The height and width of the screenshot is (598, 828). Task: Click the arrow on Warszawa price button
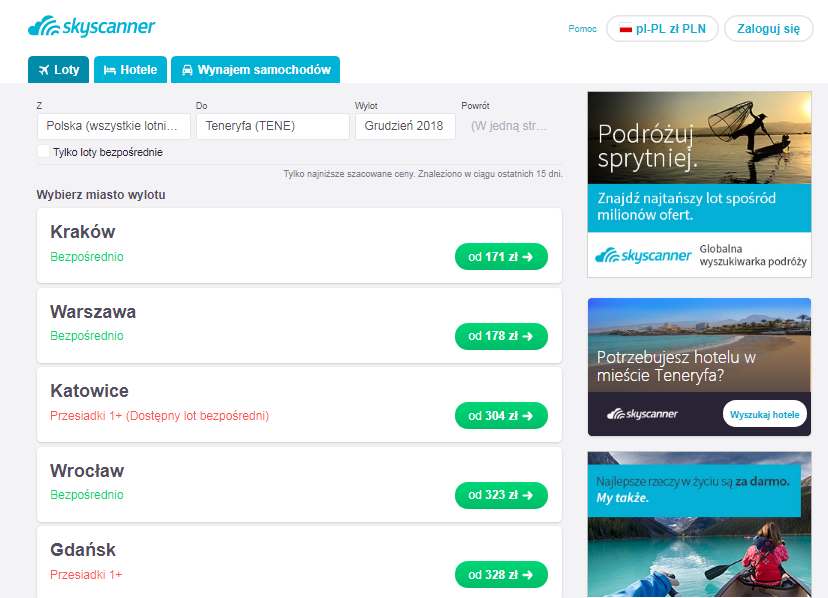pos(528,336)
